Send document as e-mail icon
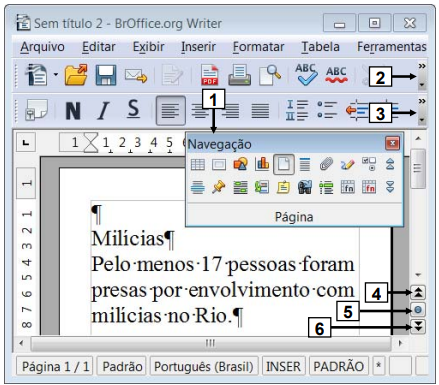This screenshot has height=385, width=439. click(x=136, y=76)
